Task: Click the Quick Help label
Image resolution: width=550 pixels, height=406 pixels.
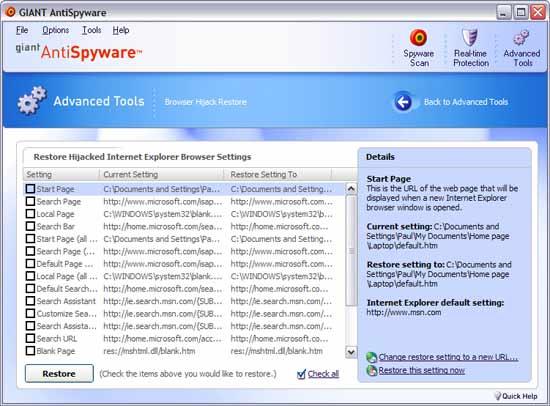Action: coord(520,396)
